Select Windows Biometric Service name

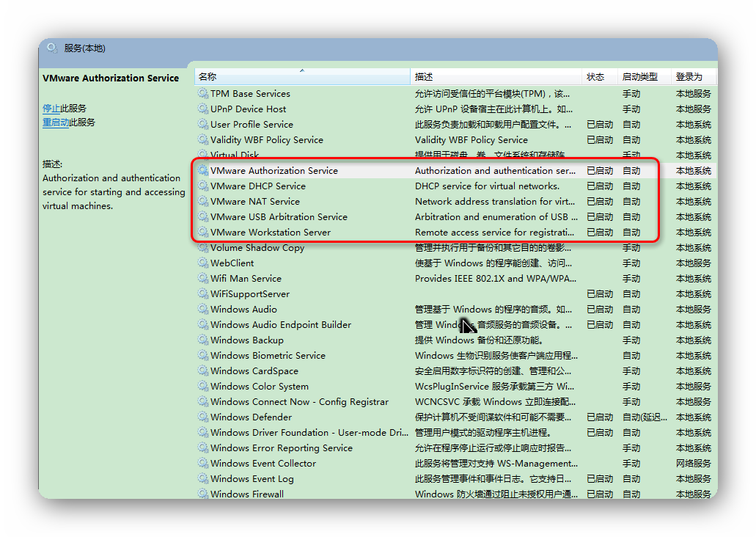click(x=268, y=356)
